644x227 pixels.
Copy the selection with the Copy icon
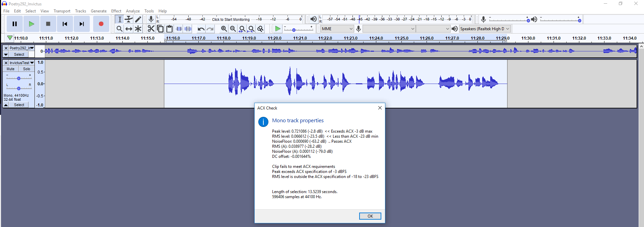pyautogui.click(x=160, y=29)
